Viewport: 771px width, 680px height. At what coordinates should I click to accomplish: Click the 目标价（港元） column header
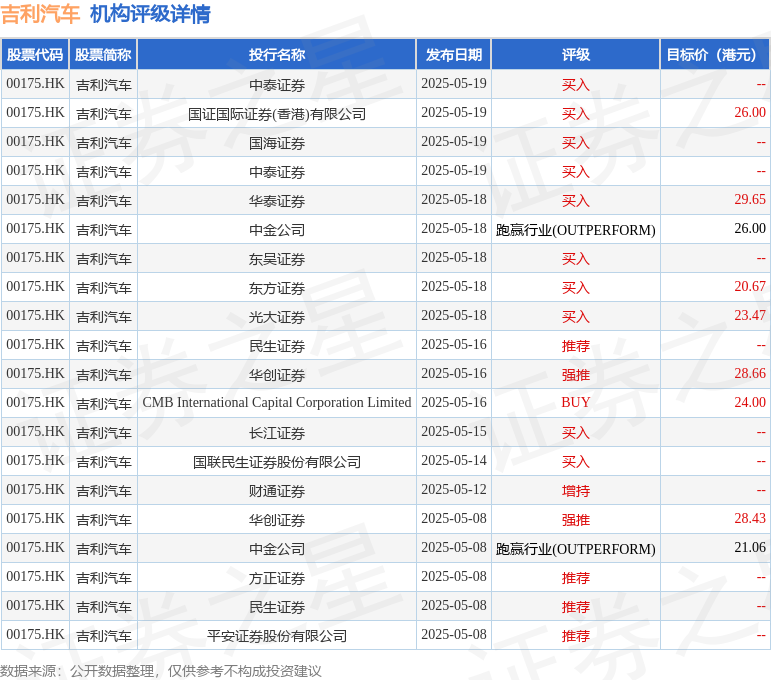pyautogui.click(x=715, y=55)
